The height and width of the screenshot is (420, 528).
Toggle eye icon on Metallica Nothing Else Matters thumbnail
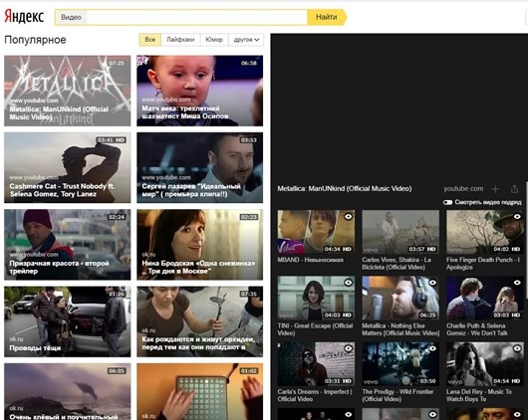pos(432,283)
